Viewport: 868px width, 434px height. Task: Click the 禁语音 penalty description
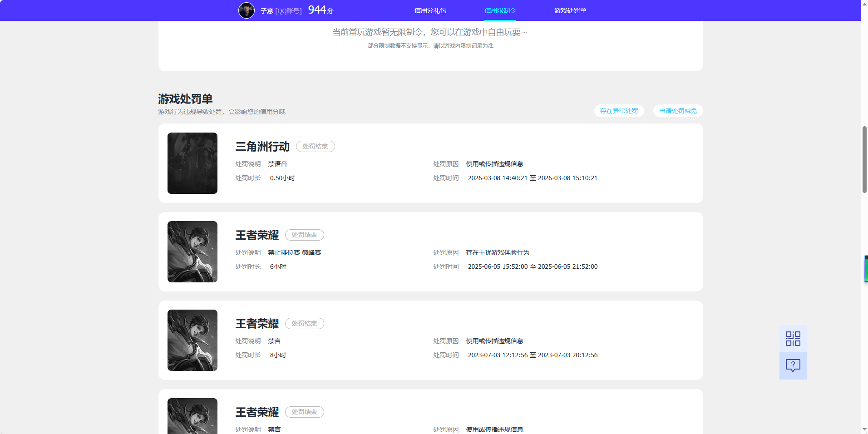click(x=277, y=164)
